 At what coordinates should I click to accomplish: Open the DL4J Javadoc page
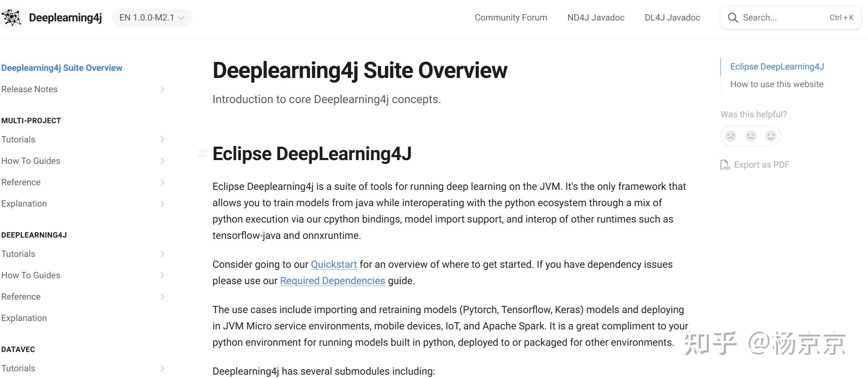pyautogui.click(x=672, y=17)
